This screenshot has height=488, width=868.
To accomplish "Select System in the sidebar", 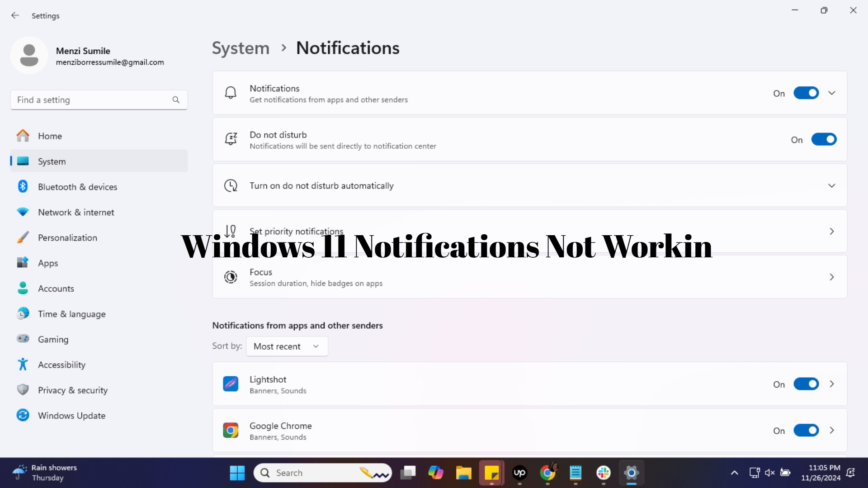I will pos(52,161).
